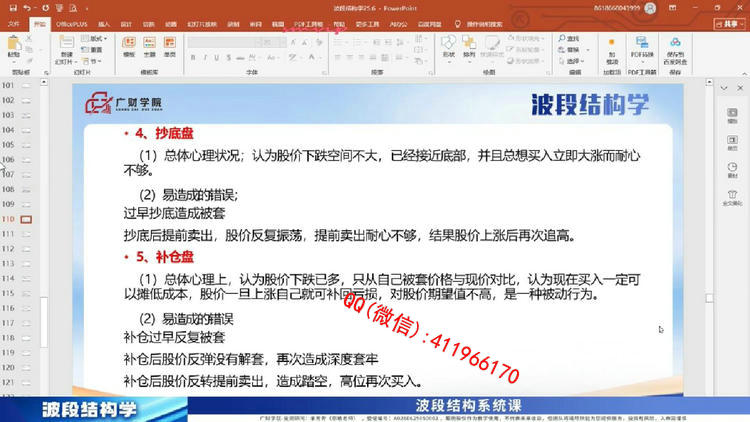
Task: Toggle Underline formatting button
Action: pyautogui.click(x=217, y=58)
